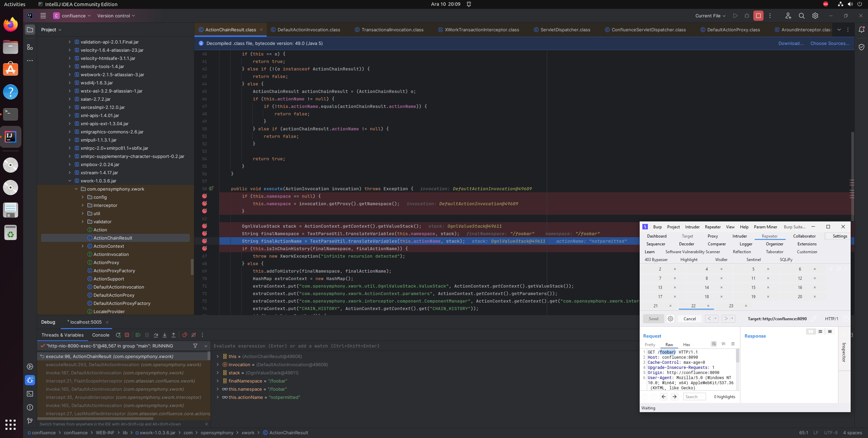Open IDE settings gear icon
Viewport: 868px width, 438px height.
815,16
